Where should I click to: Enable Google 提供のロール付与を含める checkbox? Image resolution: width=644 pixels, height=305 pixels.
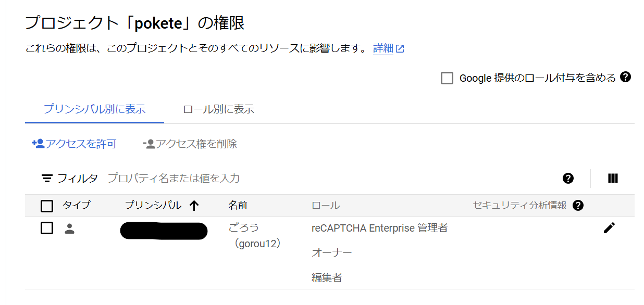click(447, 79)
